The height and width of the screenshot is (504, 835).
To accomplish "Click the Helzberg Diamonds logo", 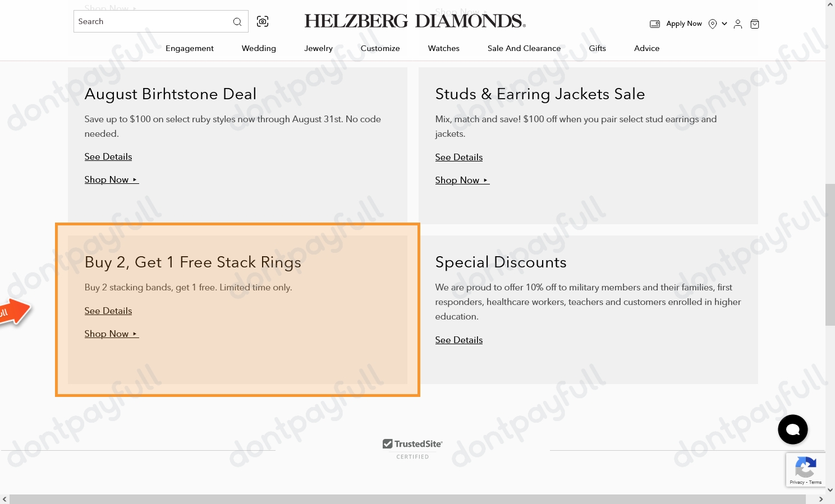I will 414,20.
